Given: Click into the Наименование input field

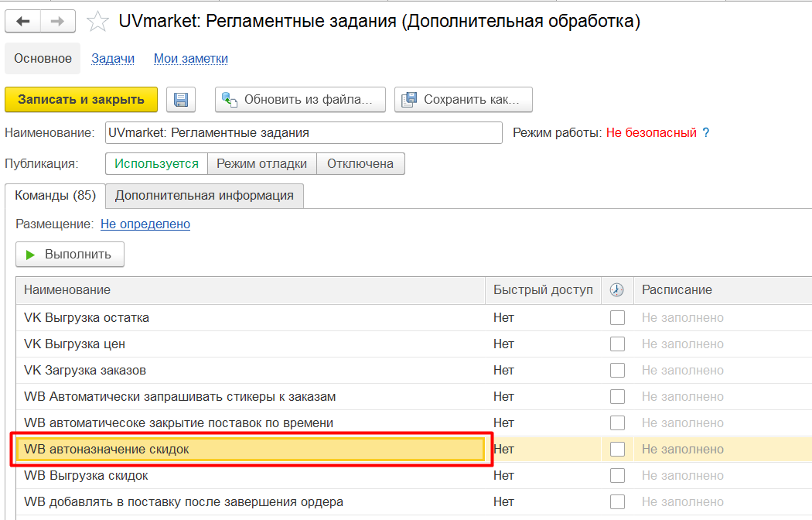Looking at the screenshot, I should pyautogui.click(x=303, y=132).
